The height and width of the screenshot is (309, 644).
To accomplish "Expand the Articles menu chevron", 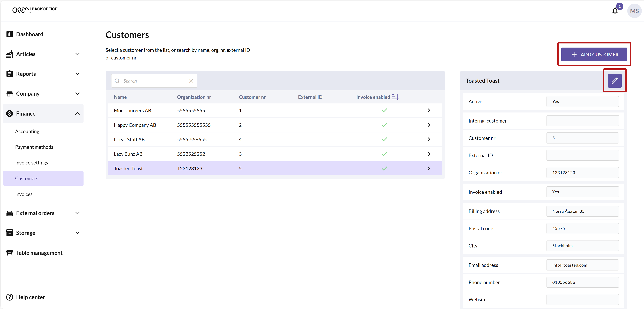I will coord(78,54).
